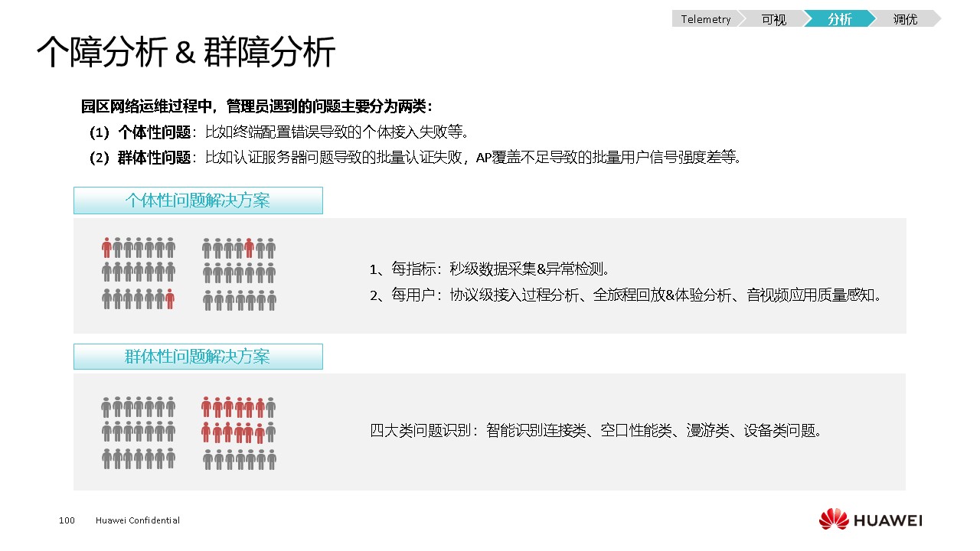Image resolution: width=980 pixels, height=551 pixels.
Task: Click the red person in the individual panel's right group
Action: click(249, 248)
